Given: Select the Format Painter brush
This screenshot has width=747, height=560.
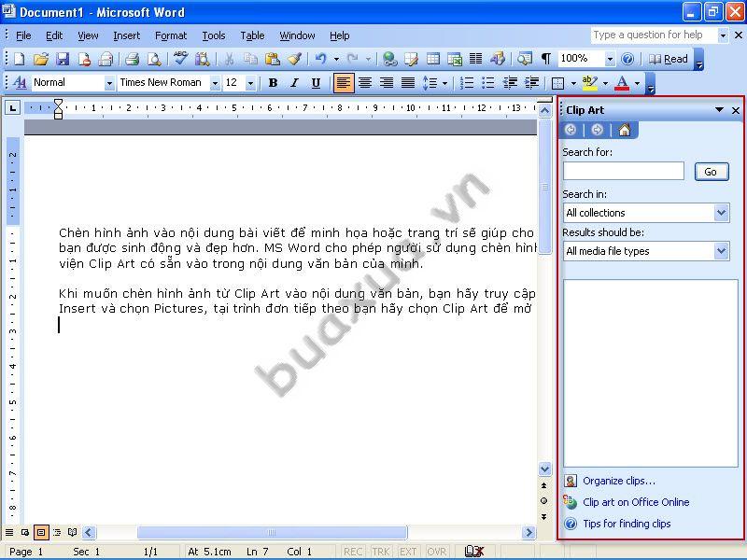Looking at the screenshot, I should point(294,59).
